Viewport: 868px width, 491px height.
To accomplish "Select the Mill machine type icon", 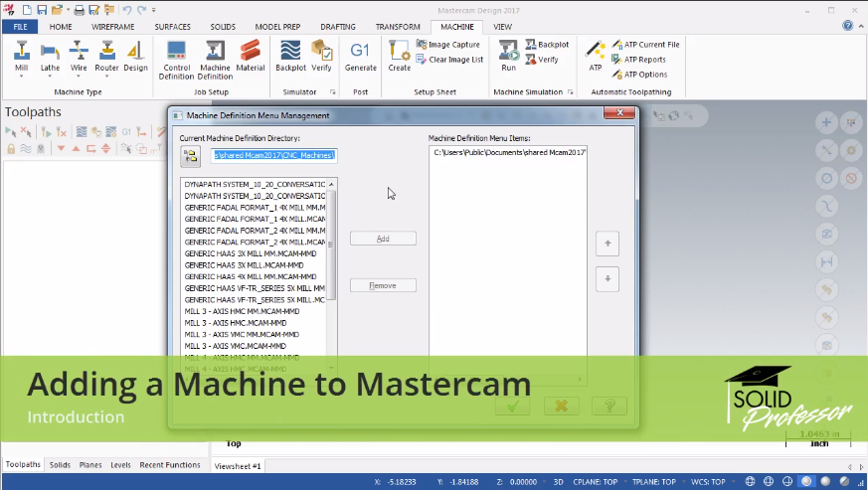I will 22,56.
